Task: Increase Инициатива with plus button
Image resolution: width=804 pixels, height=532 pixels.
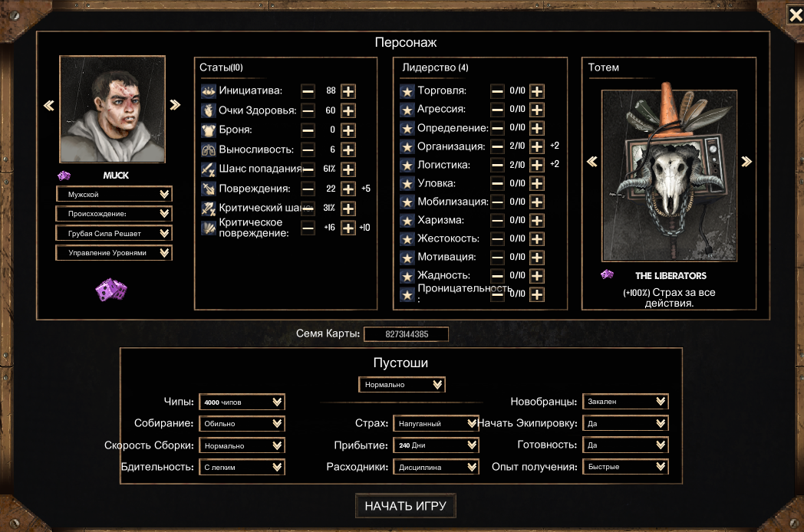Action: click(x=348, y=91)
